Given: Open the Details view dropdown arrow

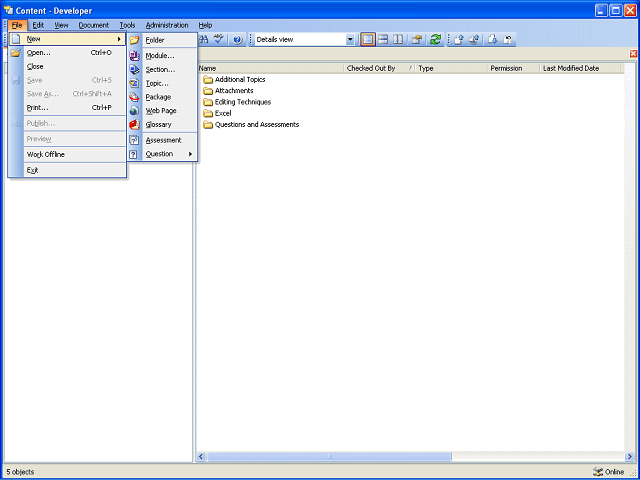Looking at the screenshot, I should 350,40.
